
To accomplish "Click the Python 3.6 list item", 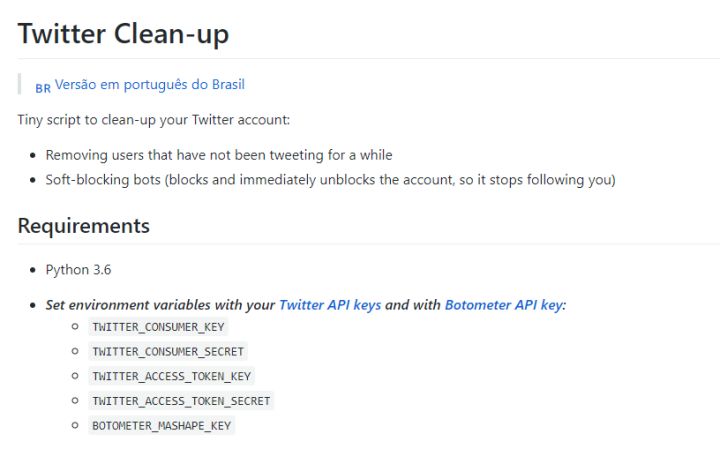I will coord(78,269).
